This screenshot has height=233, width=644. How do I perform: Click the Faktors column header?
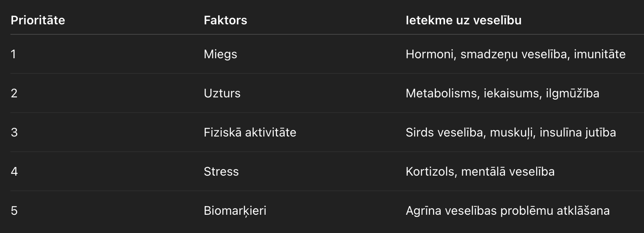[x=225, y=20]
